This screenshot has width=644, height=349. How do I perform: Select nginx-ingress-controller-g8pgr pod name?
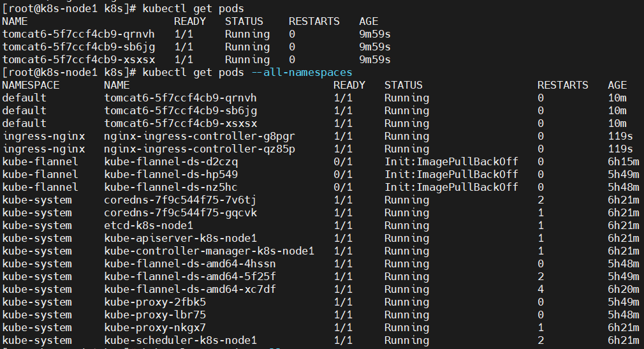pos(200,136)
